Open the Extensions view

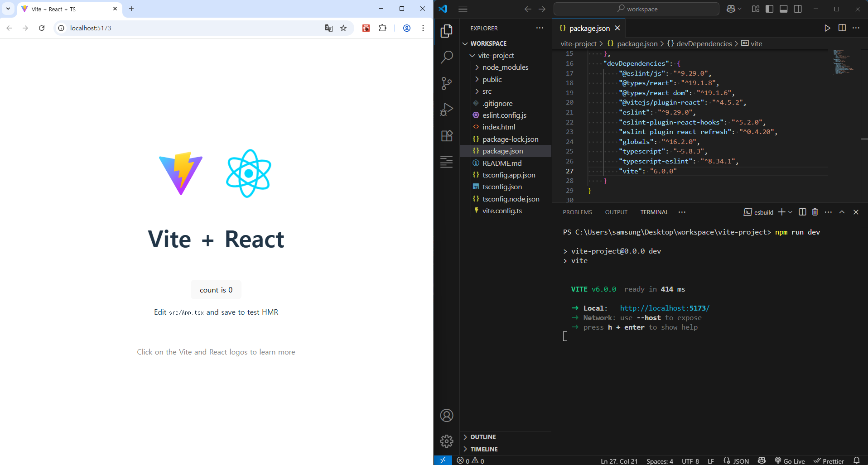(x=447, y=136)
